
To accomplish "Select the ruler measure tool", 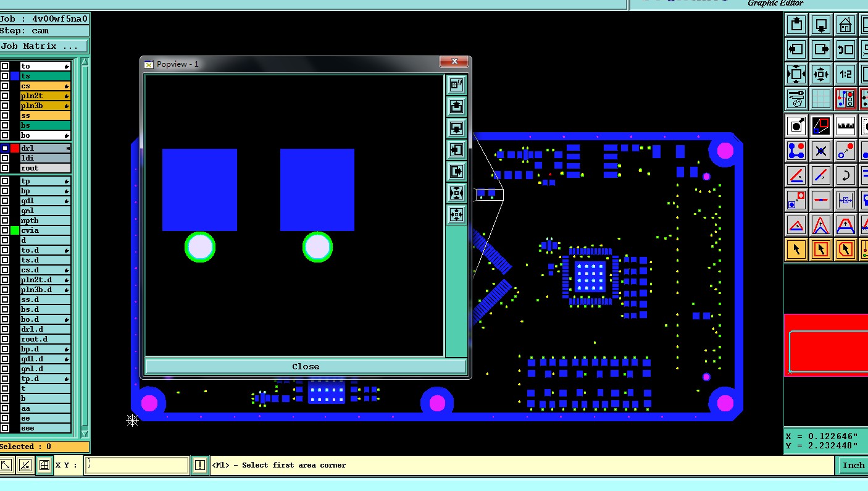I will pos(845,126).
